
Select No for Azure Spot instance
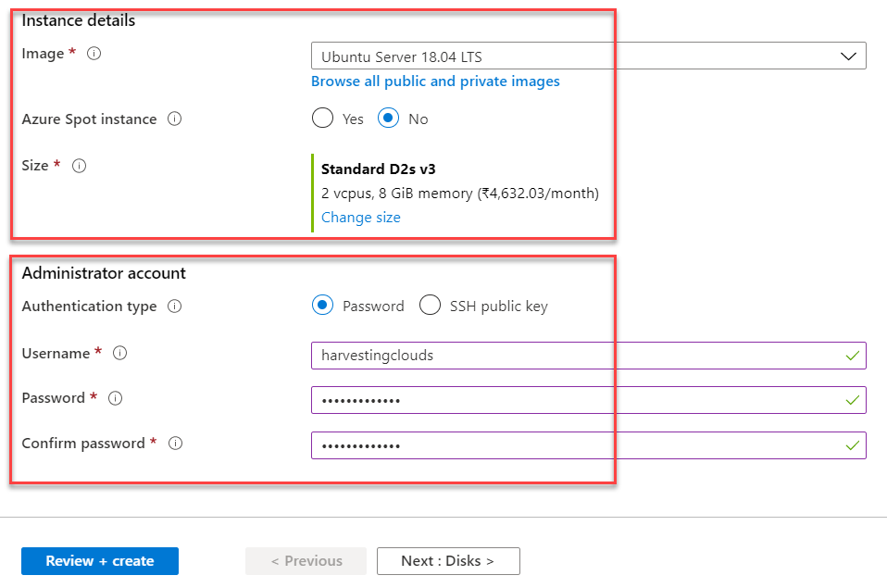(x=388, y=119)
